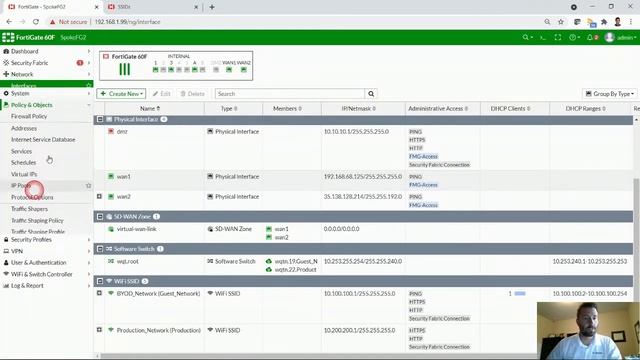Toggle fullscreen icon in FortiGate header
This screenshot has width=640, height=360.
(558, 37)
